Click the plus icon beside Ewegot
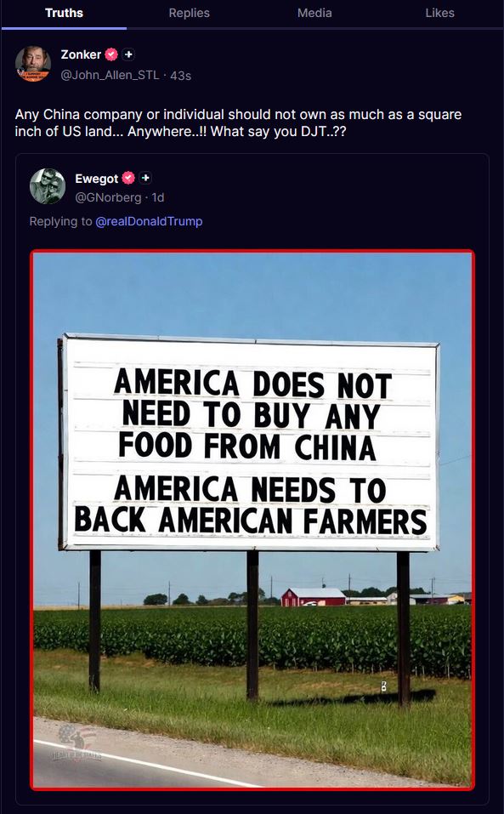 pos(145,178)
